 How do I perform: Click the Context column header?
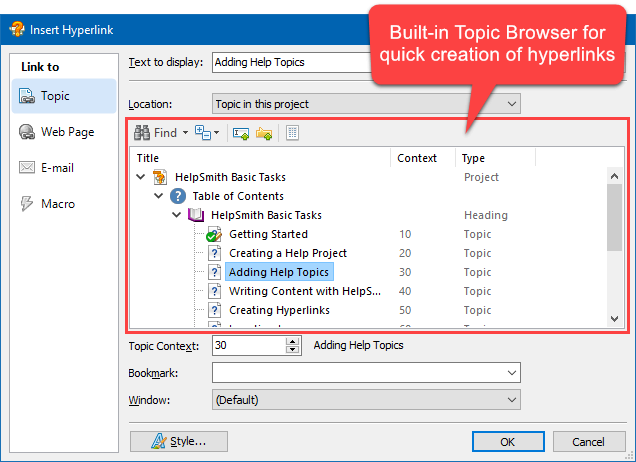pos(423,158)
